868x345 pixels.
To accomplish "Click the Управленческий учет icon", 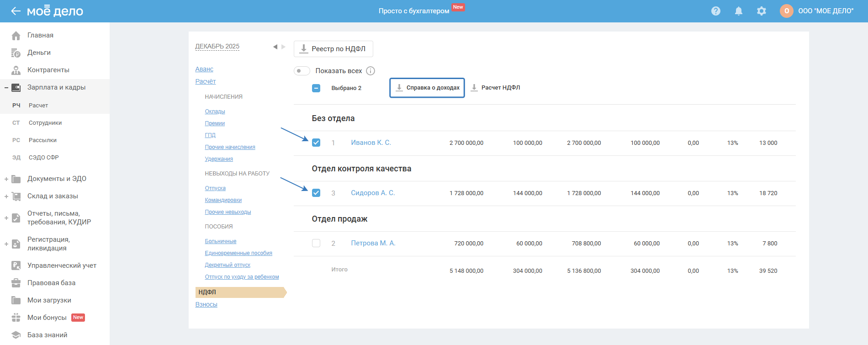I will coord(16,265).
